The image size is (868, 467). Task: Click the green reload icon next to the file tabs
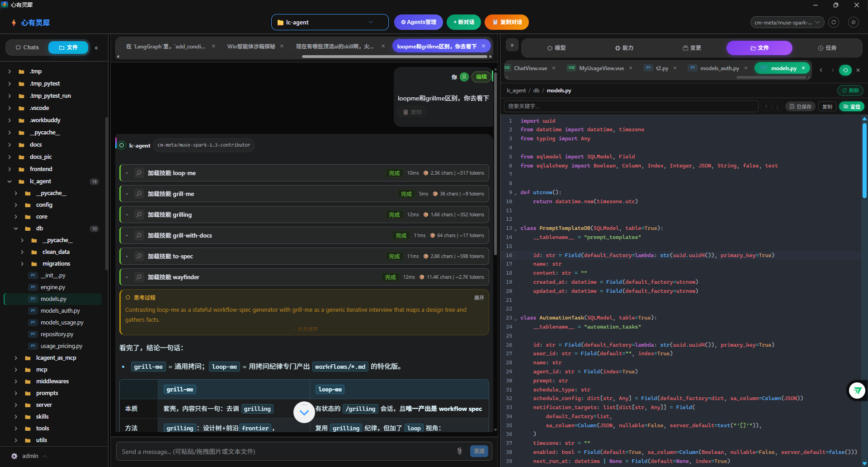click(845, 70)
